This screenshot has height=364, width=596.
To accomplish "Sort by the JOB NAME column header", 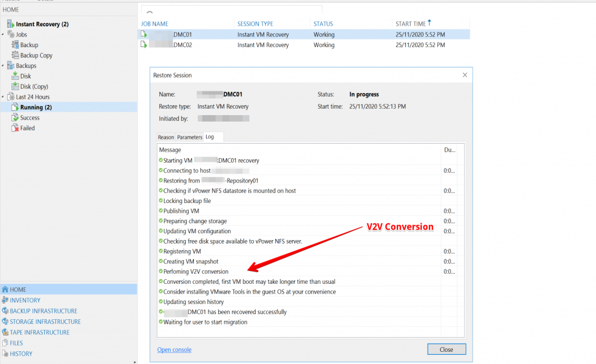I will [x=155, y=23].
